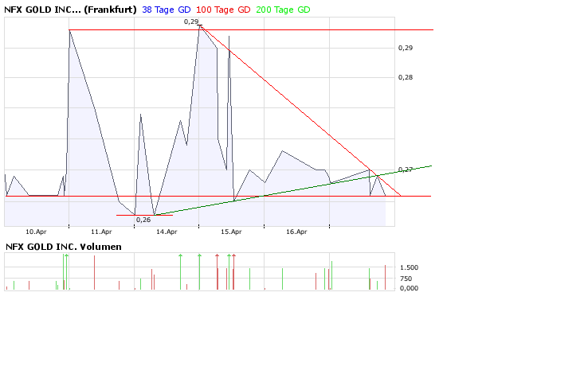Click the 0,29 peak price marker label
The width and height of the screenshot is (588, 378).
point(191,21)
